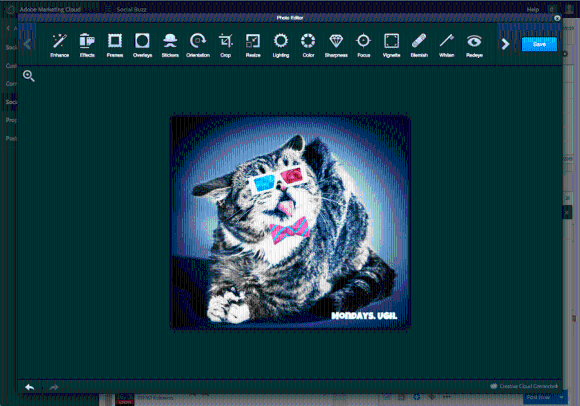Click the Adobe Marketing Cloud title

(x=50, y=9)
